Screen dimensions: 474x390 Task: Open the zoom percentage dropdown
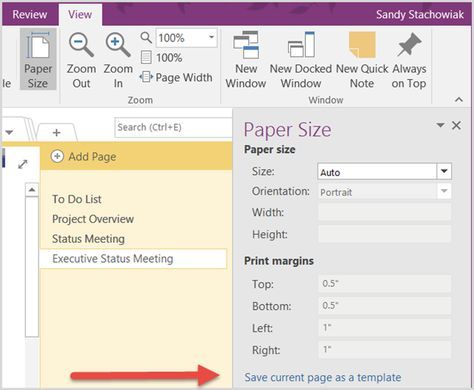(211, 37)
